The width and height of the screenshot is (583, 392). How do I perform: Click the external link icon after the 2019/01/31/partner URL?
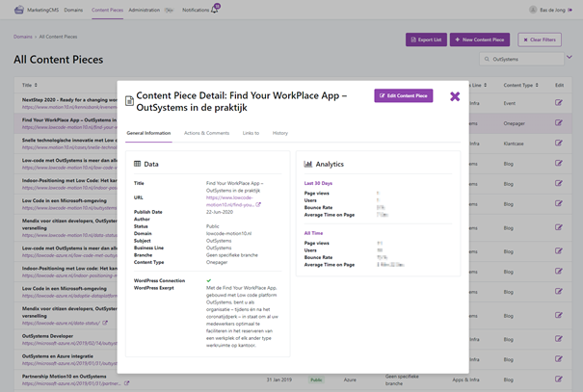tap(126, 383)
